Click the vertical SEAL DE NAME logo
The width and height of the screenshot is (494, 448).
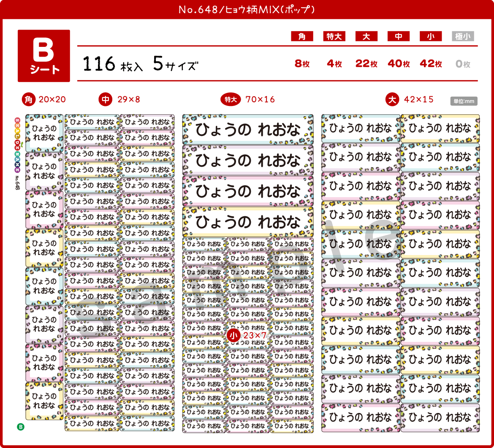17,145
